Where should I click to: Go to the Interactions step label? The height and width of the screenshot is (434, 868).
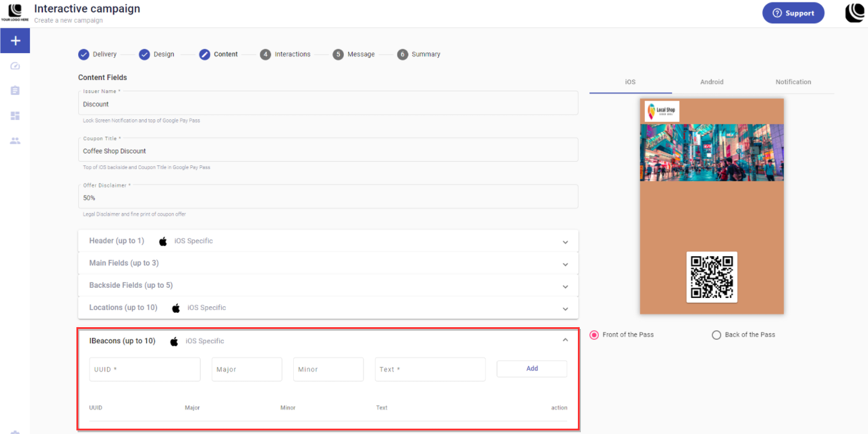click(x=293, y=54)
